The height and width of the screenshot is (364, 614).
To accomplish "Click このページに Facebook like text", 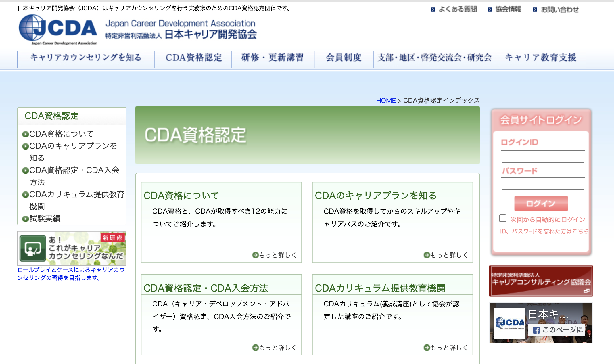I will [563, 330].
